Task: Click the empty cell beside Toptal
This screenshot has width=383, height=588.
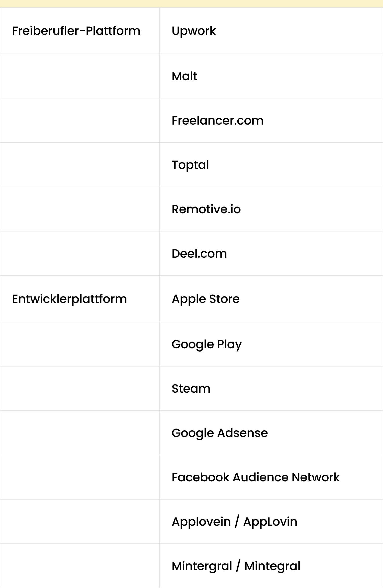Action: point(80,165)
